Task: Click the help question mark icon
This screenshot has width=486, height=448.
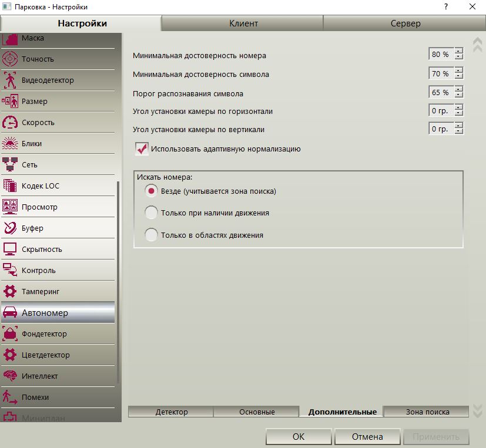Action: pyautogui.click(x=445, y=6)
